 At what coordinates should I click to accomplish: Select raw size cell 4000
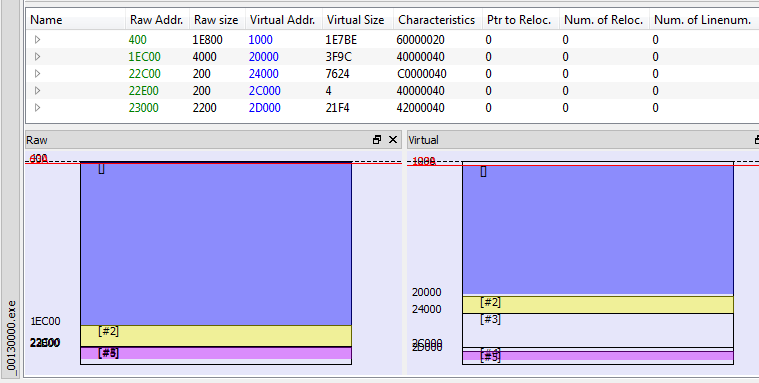point(205,57)
